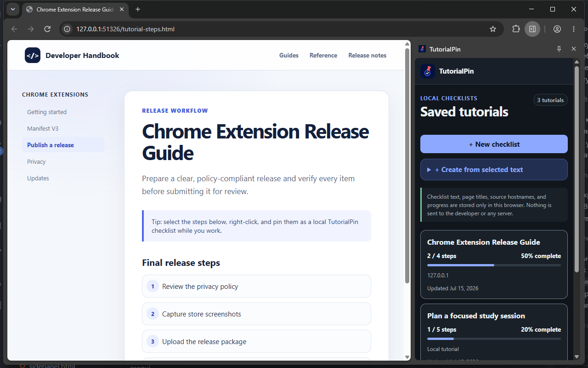This screenshot has height=368, width=588.
Task: Pin the TutorialPin side panel
Action: click(559, 49)
